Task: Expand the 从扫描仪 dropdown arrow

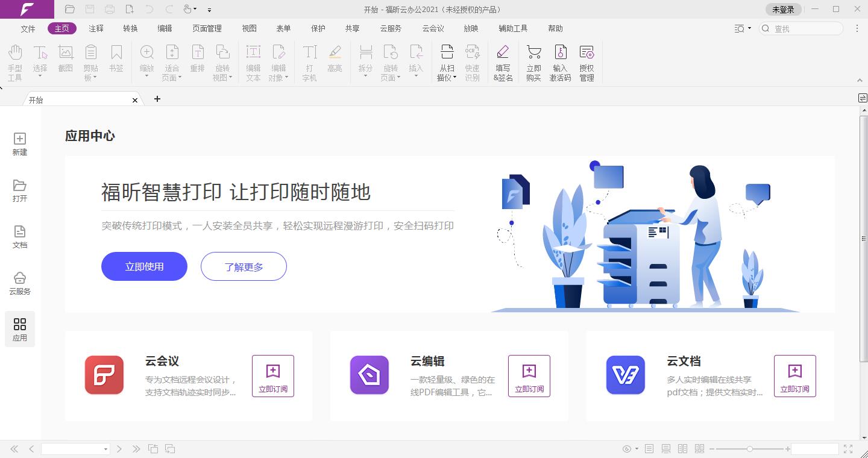Action: point(454,78)
